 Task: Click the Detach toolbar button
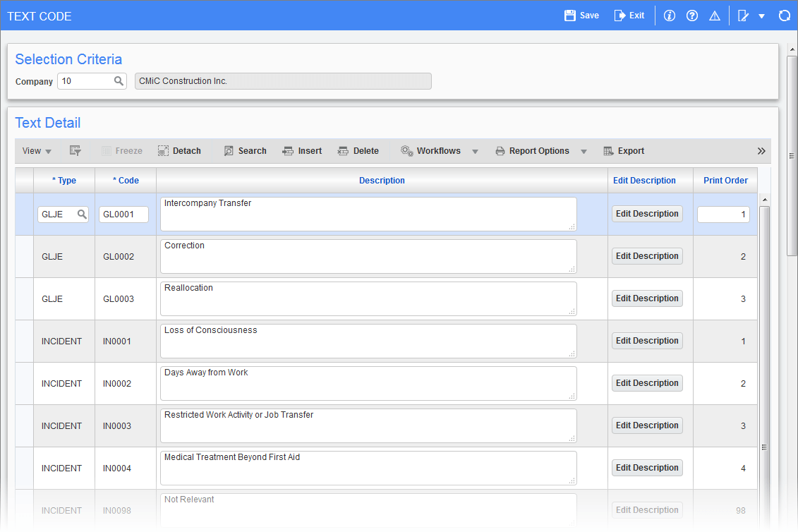click(179, 151)
